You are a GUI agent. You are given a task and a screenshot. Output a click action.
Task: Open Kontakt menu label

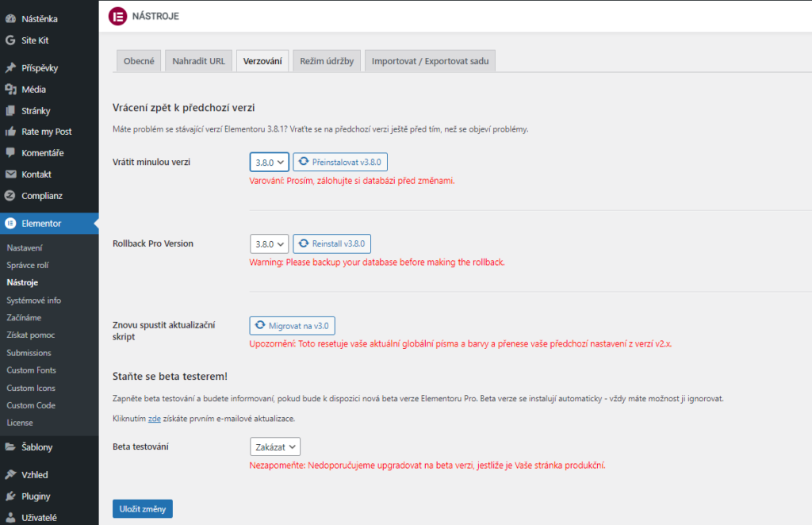(x=36, y=174)
